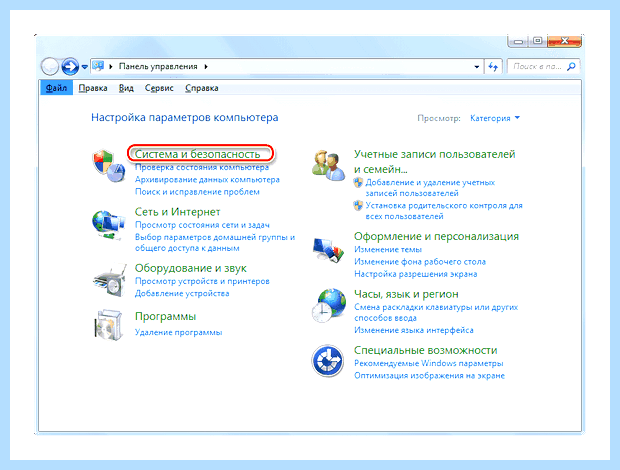The width and height of the screenshot is (620, 470).
Task: Open Ease of Access center icon
Action: 327,361
